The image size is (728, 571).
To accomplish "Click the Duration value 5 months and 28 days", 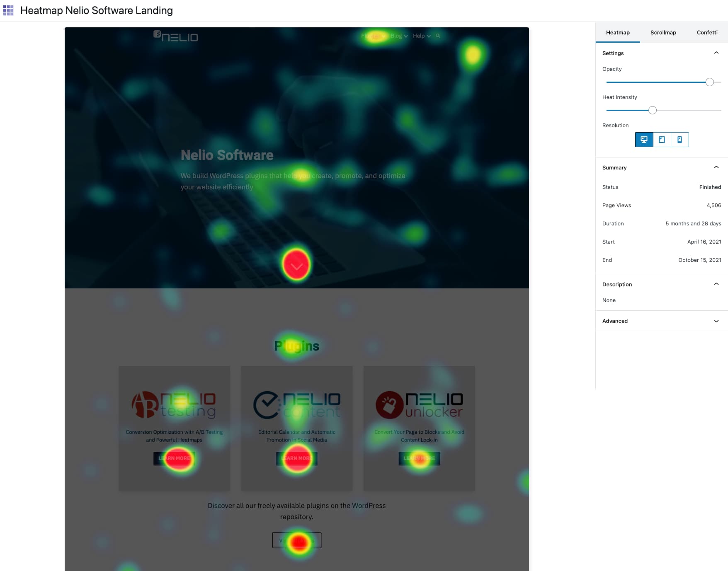I will [693, 224].
